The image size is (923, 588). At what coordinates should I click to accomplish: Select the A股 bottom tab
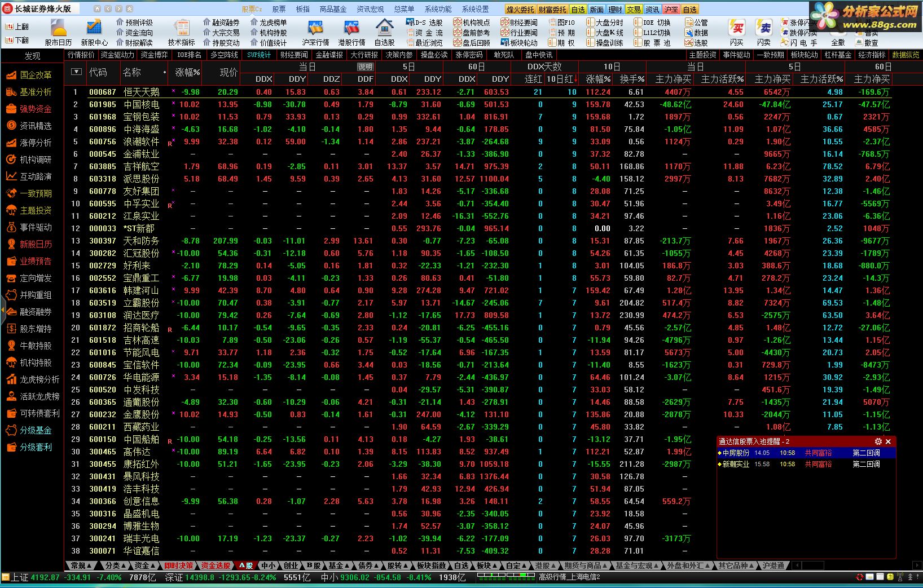pos(246,565)
